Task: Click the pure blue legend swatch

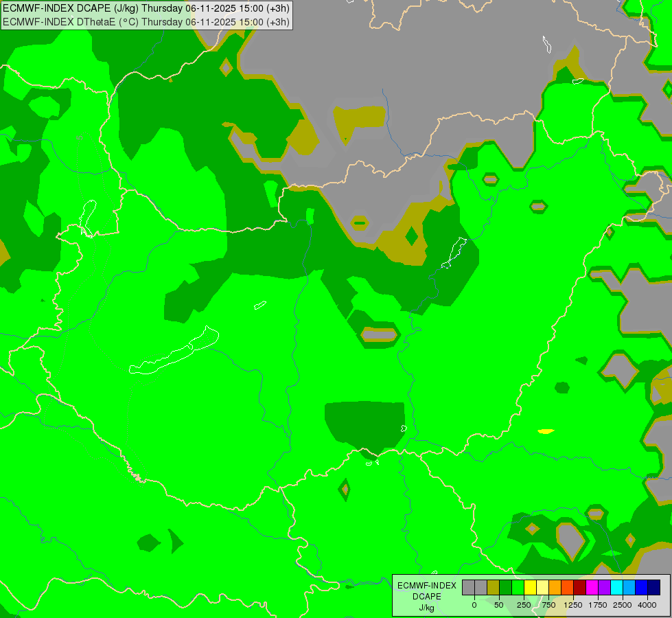Action: [642, 588]
